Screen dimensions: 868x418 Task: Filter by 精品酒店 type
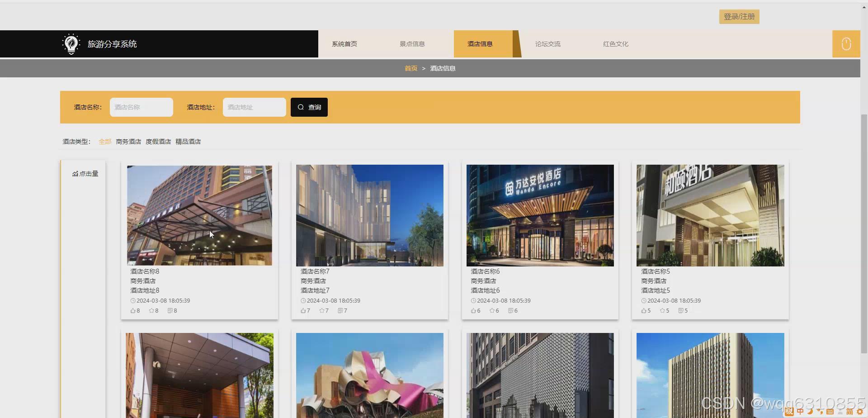[x=188, y=142]
